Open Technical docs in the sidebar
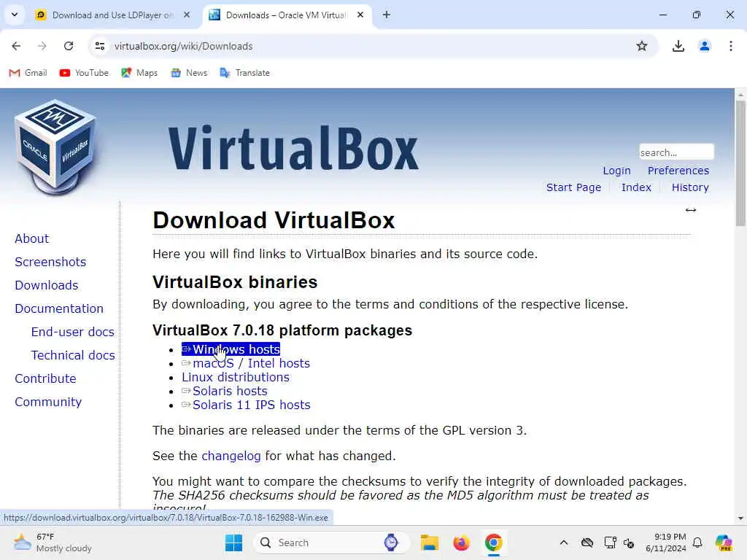Viewport: 747px width, 560px height. coord(73,355)
